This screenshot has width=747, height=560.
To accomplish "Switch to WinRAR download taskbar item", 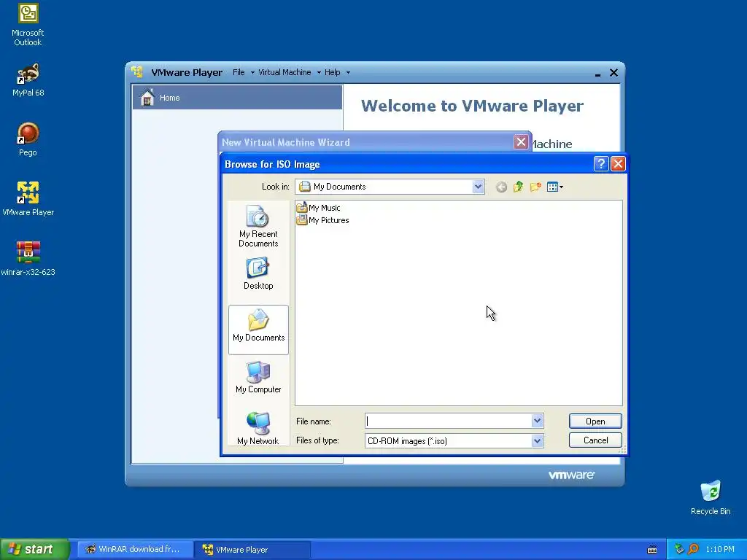I will tap(135, 549).
